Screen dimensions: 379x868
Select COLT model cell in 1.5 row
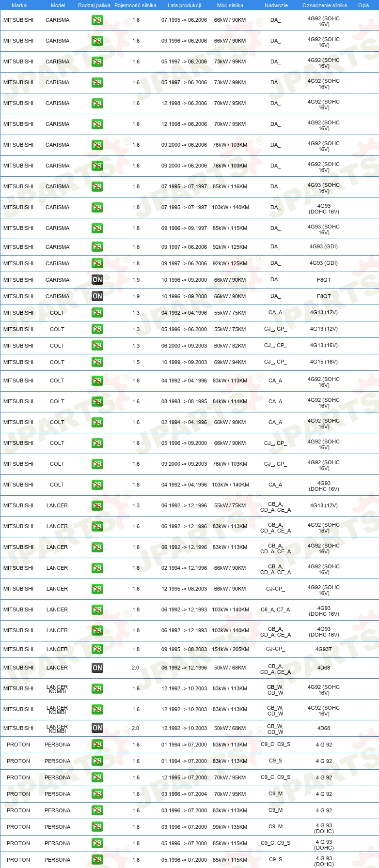[x=57, y=362]
